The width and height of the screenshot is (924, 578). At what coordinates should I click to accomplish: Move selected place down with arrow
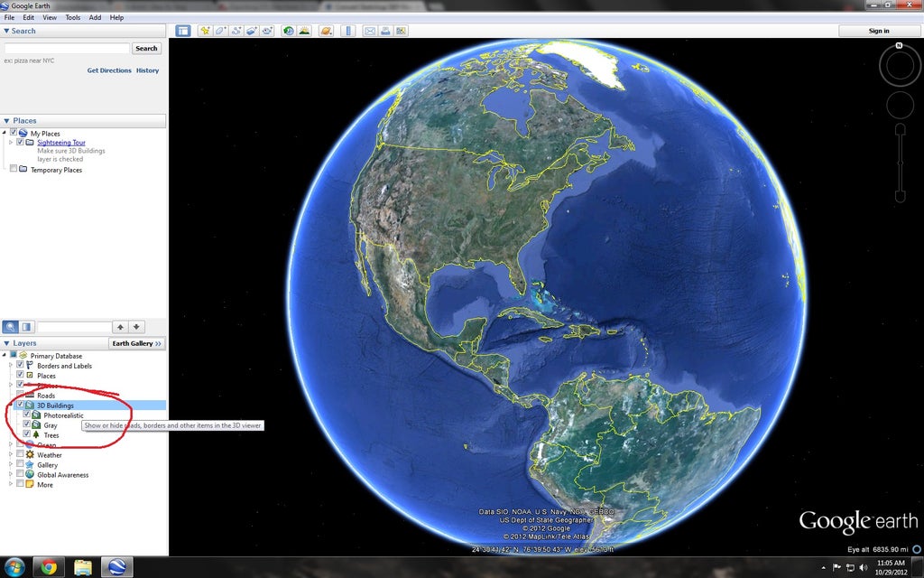coord(136,327)
